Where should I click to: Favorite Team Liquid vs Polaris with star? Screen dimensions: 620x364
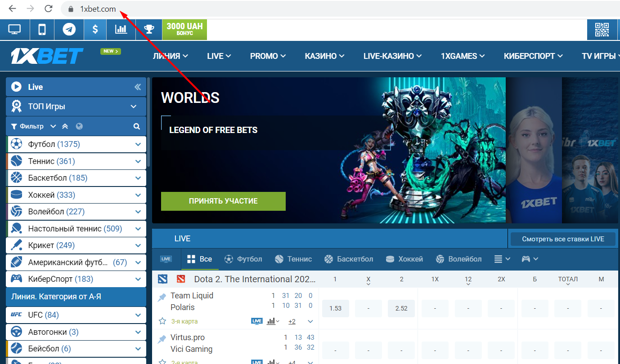(x=162, y=321)
